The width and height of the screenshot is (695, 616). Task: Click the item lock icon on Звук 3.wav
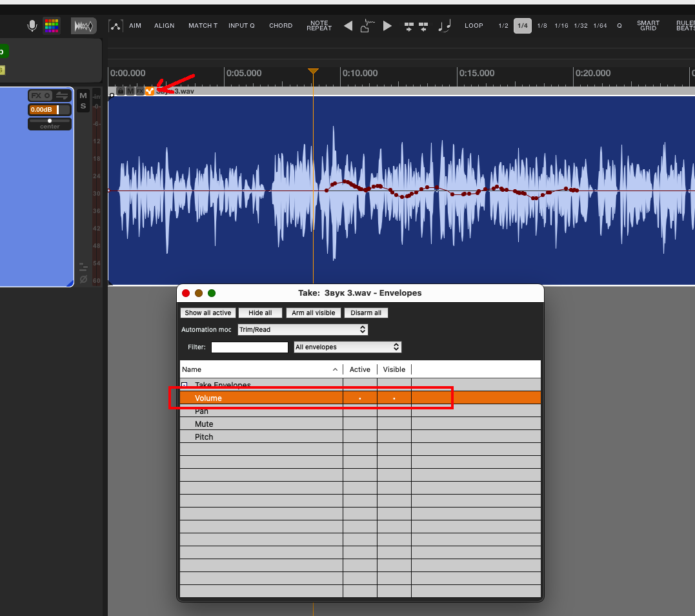click(121, 91)
